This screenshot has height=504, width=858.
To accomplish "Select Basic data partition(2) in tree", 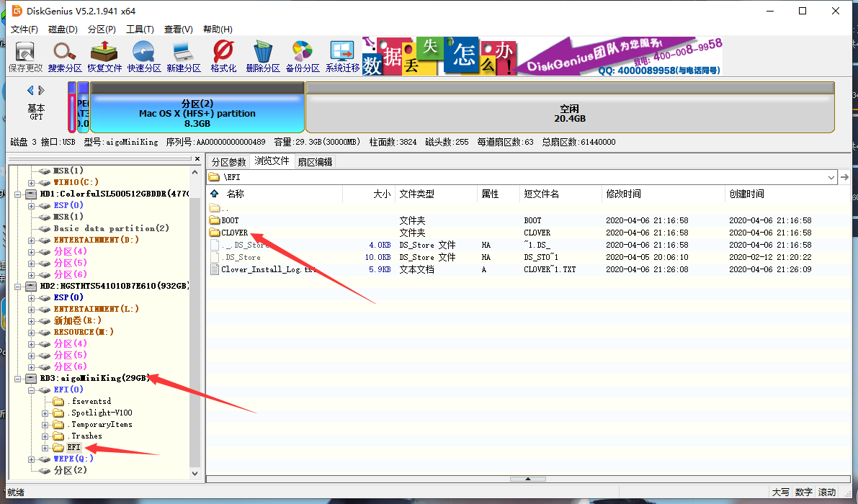I will [111, 228].
